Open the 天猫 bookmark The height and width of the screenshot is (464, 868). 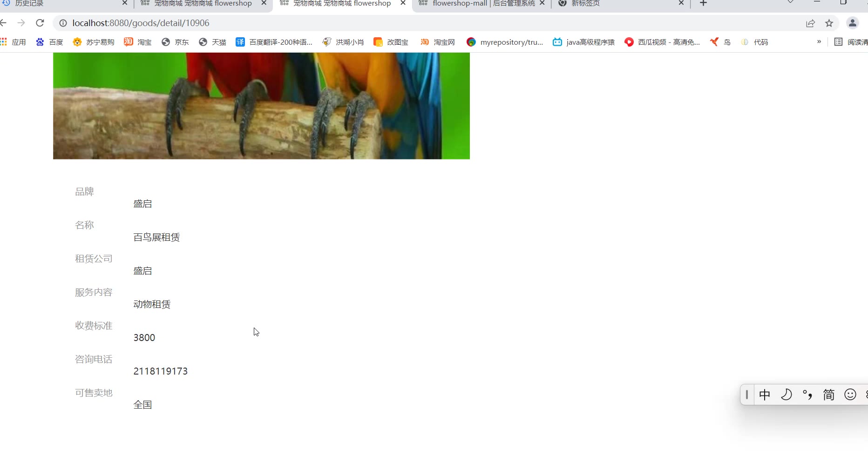(212, 42)
